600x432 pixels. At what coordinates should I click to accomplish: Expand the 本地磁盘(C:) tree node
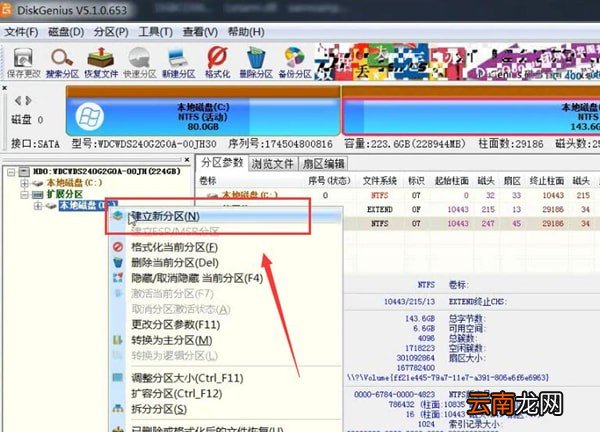point(24,183)
